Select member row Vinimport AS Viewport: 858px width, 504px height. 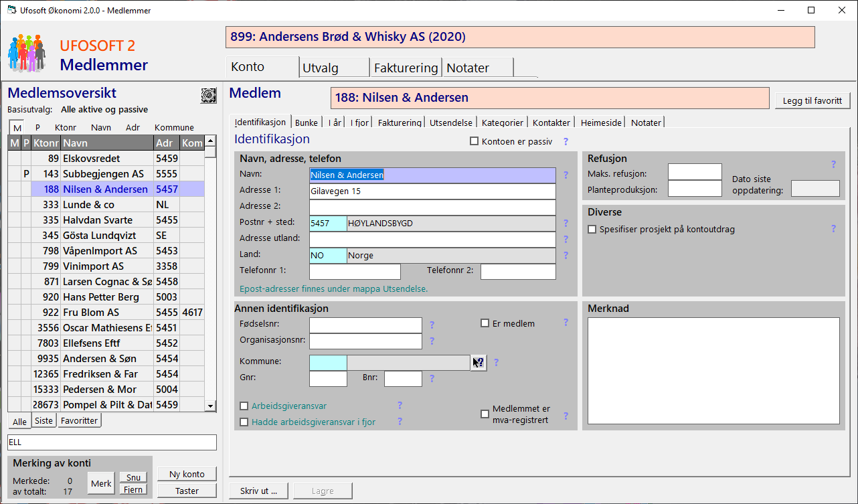click(x=106, y=266)
